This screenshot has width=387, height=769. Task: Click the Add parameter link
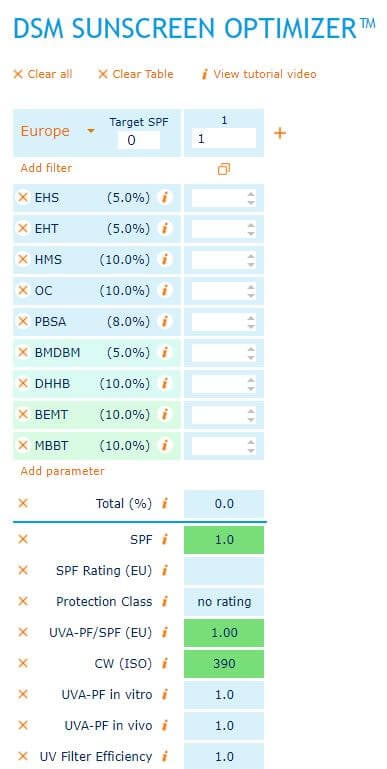point(62,471)
